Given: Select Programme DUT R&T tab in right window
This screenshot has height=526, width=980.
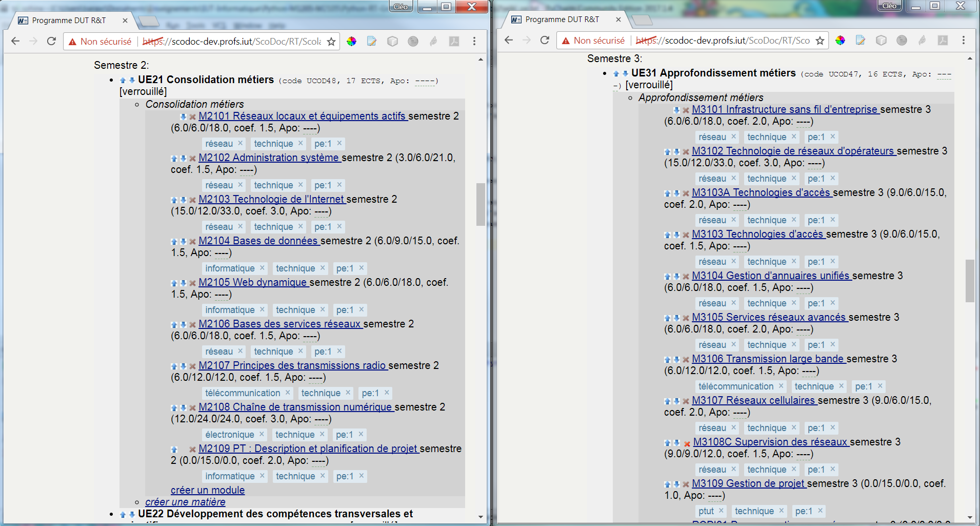Looking at the screenshot, I should 562,20.
